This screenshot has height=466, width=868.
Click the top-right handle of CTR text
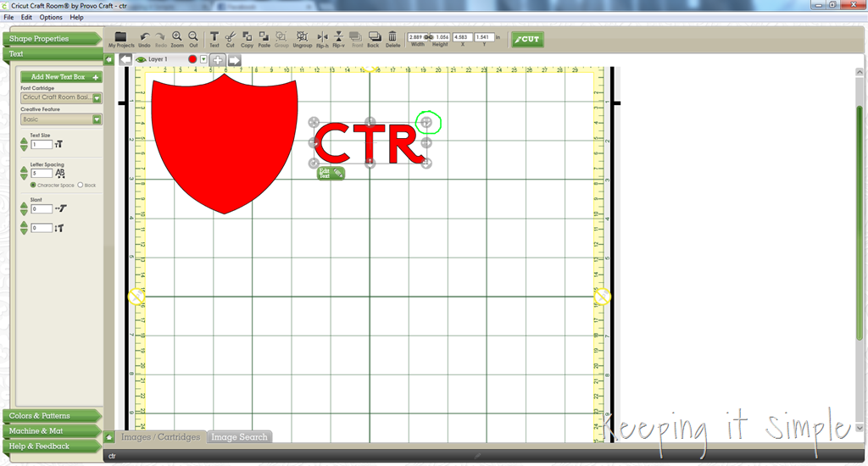(426, 122)
